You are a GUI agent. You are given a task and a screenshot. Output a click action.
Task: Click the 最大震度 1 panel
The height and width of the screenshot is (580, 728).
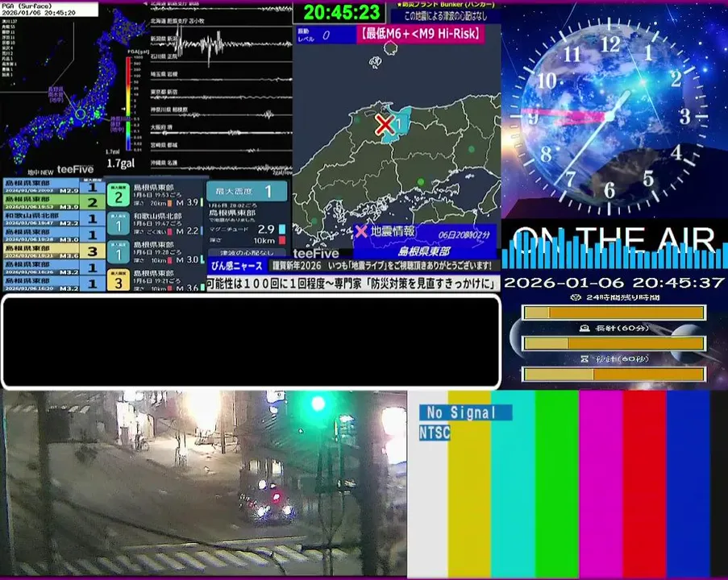[247, 191]
